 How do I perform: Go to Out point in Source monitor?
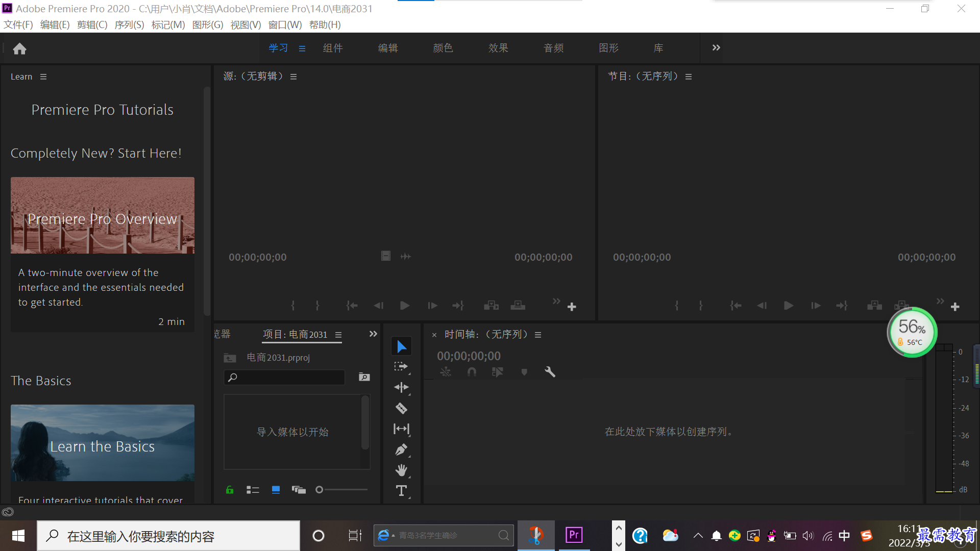[x=458, y=306]
